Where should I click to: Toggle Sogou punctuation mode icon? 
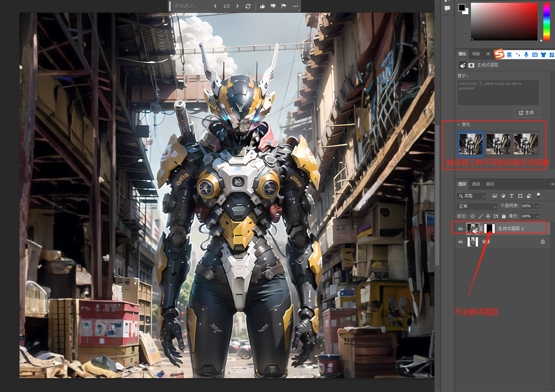(x=518, y=55)
